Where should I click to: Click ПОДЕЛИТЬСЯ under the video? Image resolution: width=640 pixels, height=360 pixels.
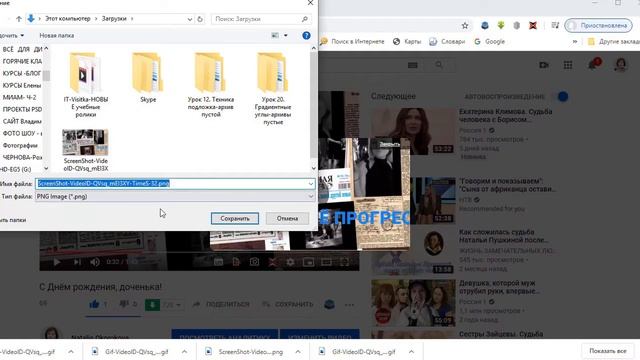221,304
